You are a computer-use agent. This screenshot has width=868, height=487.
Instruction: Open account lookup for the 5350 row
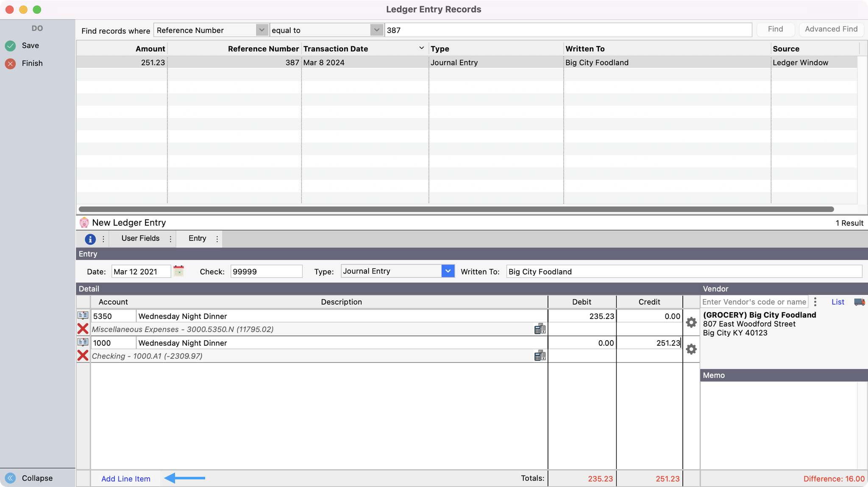click(83, 316)
